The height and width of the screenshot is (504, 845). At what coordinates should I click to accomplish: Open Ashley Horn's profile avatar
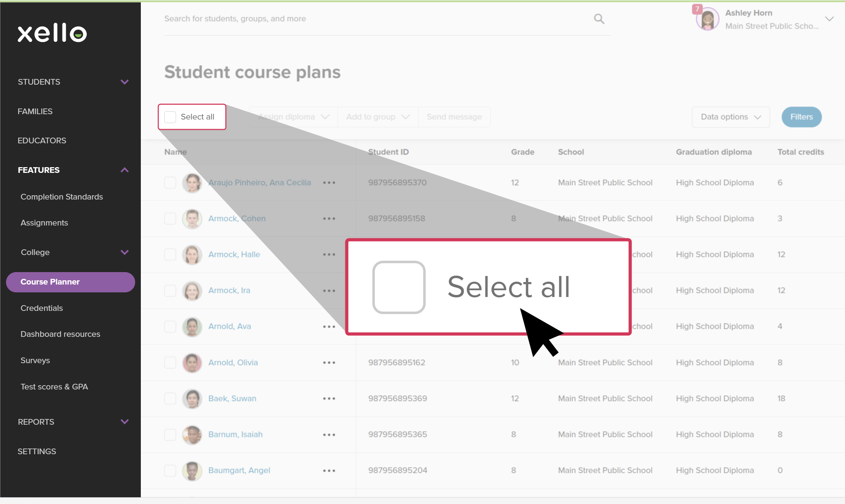click(707, 20)
